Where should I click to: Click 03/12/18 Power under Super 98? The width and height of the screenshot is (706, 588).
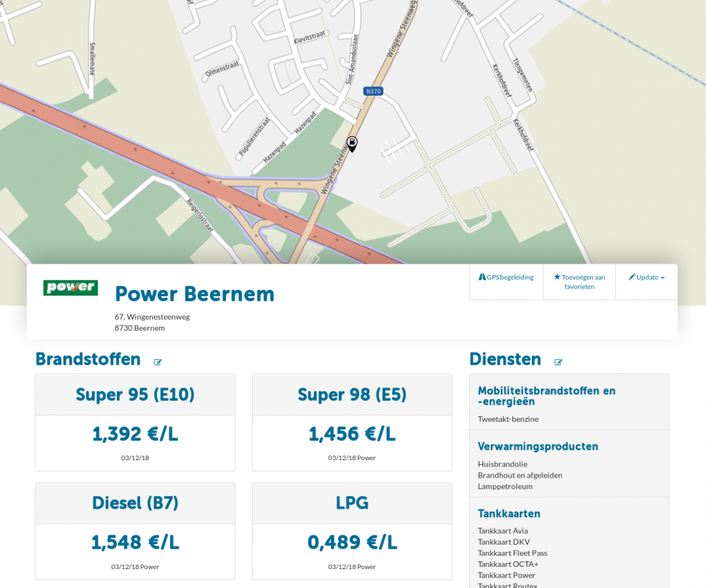click(x=352, y=458)
